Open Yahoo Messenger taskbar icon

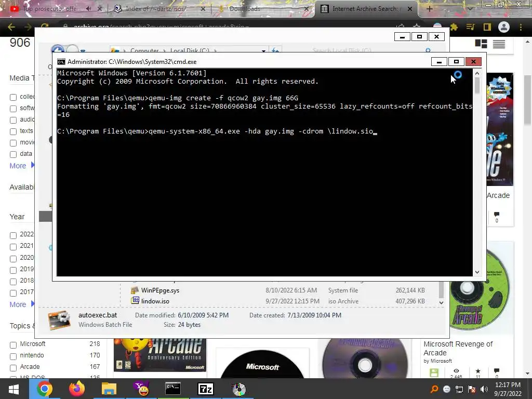point(141,389)
